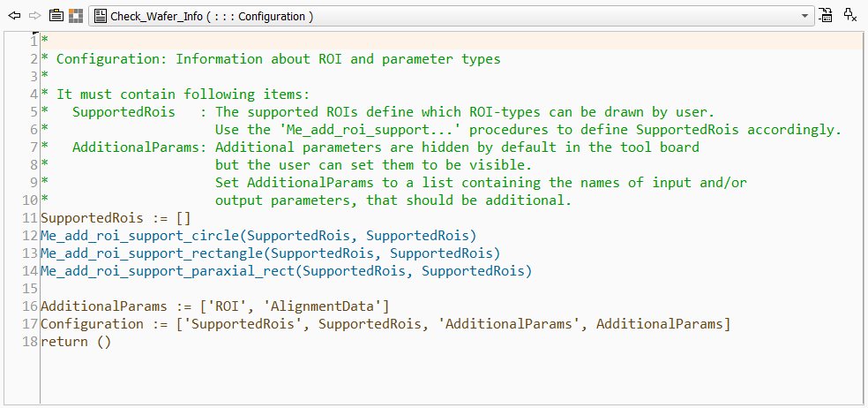Image resolution: width=868 pixels, height=408 pixels.
Task: Open the procedure interface clipboard icon
Action: (x=56, y=16)
